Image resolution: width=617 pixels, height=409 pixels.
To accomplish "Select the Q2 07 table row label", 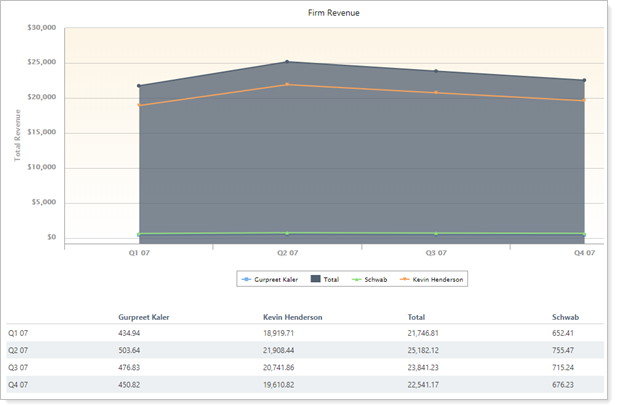I will coord(20,350).
